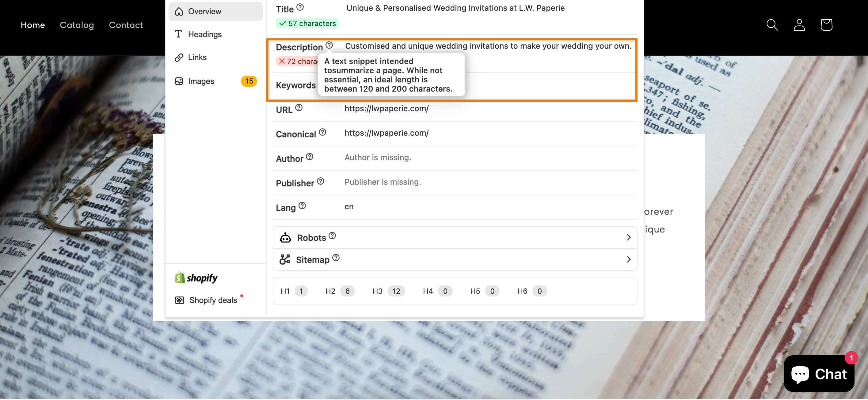The height and width of the screenshot is (400, 868).
Task: Open the Catalog navigation link
Action: 77,25
